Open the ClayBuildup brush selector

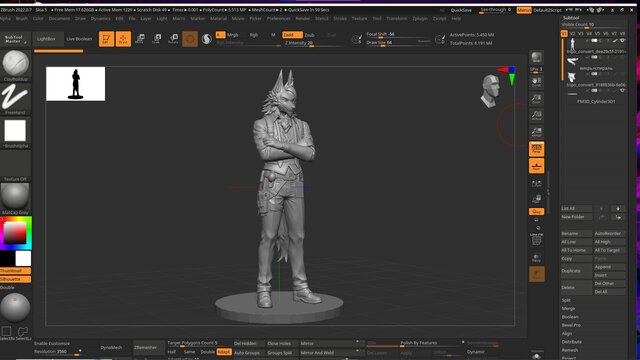[16, 66]
